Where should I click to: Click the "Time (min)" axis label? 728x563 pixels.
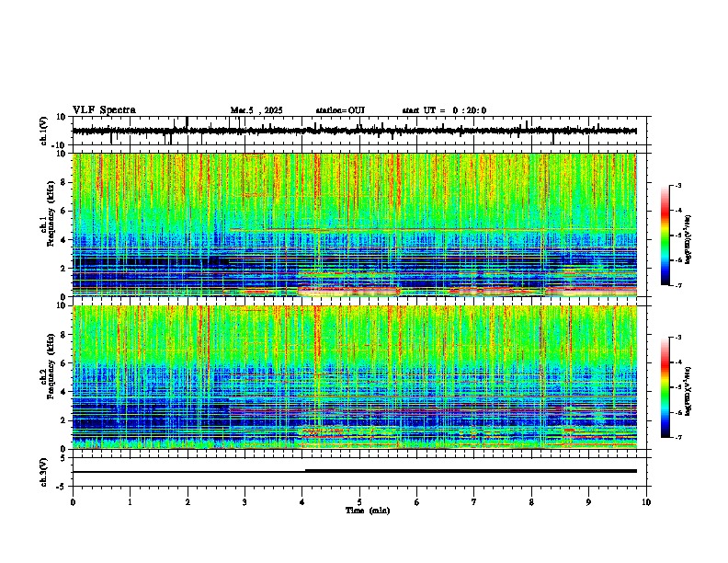click(x=368, y=511)
